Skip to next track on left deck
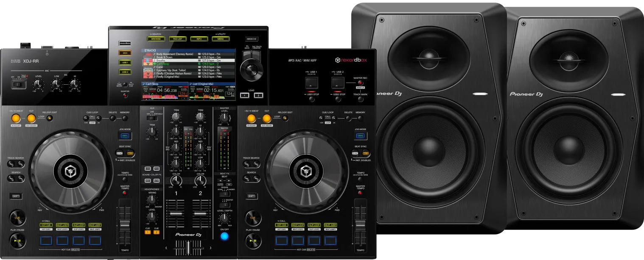Image resolution: width=644 pixels, height=260 pixels. click(x=20, y=164)
